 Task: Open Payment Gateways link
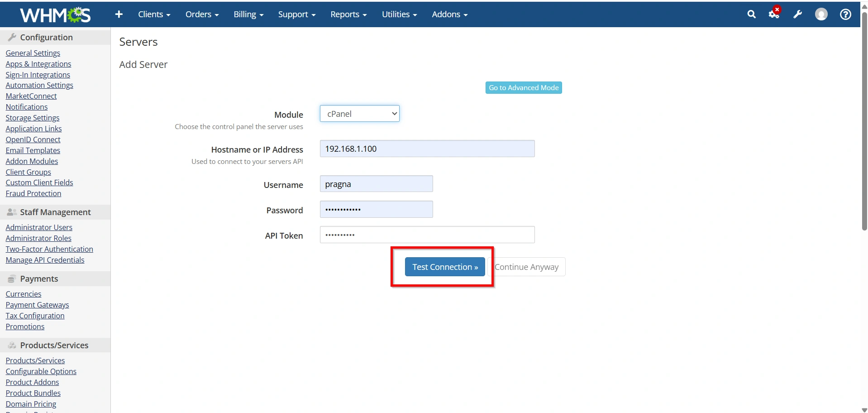[38, 305]
